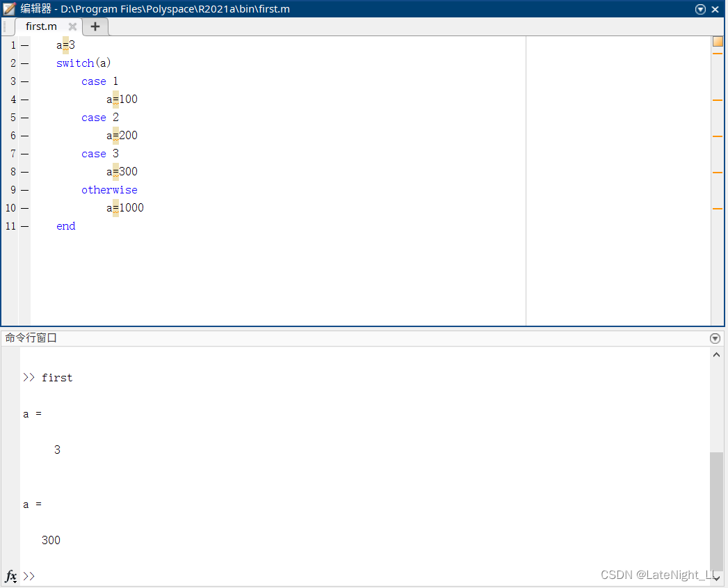This screenshot has width=728, height=588.
Task: Click the command window title label
Action: coord(31,338)
